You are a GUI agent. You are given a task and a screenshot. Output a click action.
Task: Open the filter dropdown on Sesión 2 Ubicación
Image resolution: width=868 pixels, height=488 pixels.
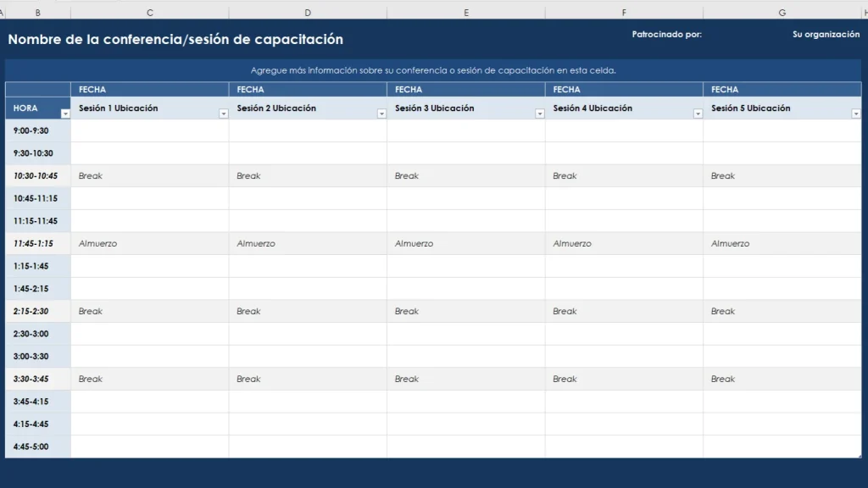381,112
